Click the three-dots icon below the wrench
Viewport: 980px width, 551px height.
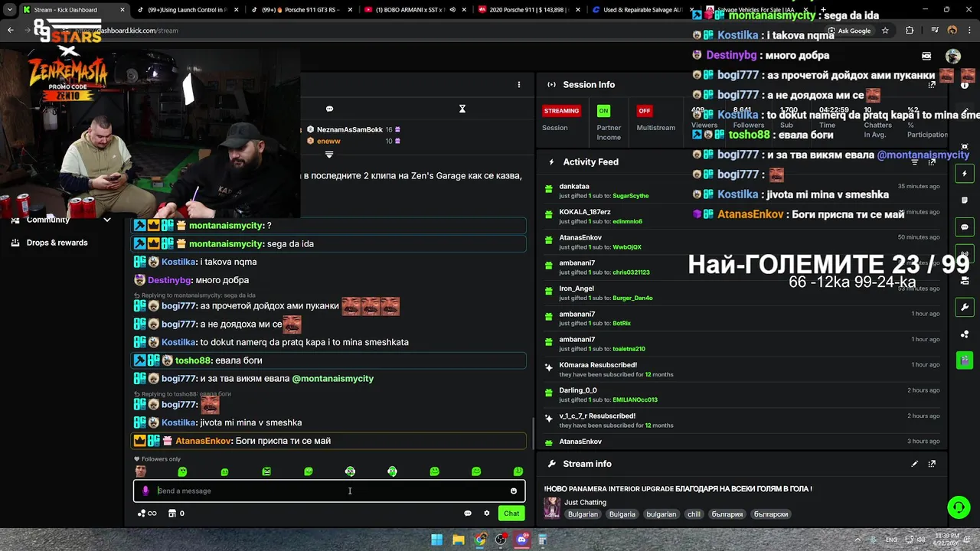pos(965,334)
